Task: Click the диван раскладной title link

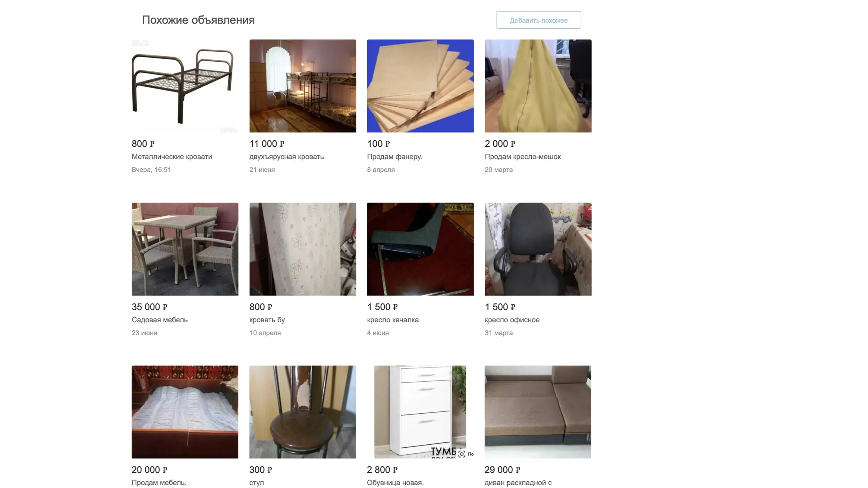Action: 518,483
